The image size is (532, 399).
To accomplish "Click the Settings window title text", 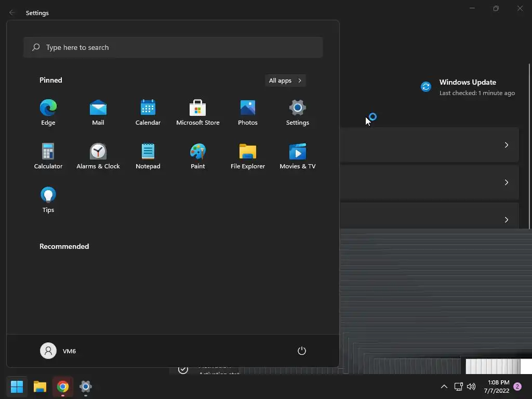I will (x=37, y=13).
